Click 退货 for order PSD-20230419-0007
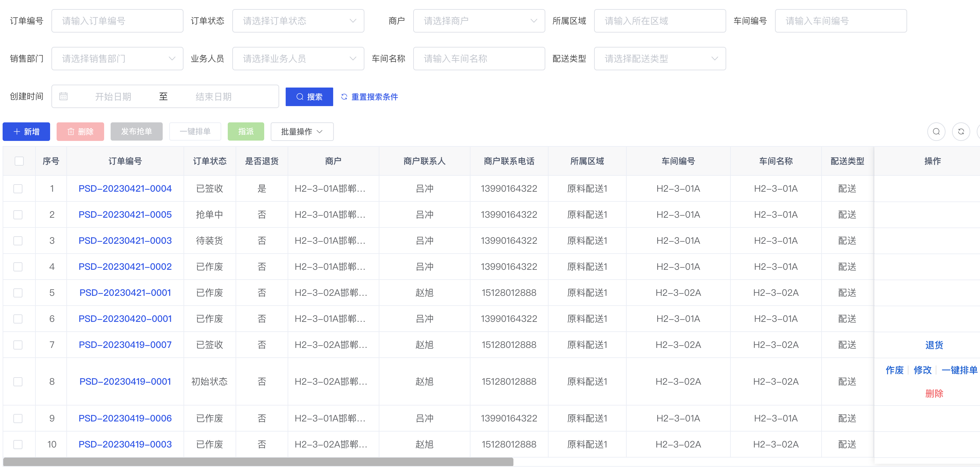Image resolution: width=980 pixels, height=468 pixels. [934, 346]
